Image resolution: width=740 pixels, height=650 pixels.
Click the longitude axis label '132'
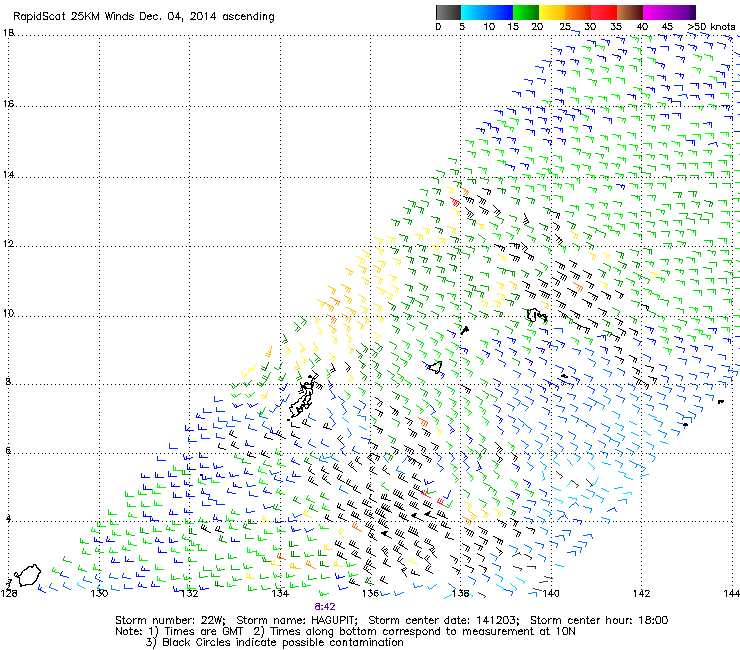pos(189,593)
